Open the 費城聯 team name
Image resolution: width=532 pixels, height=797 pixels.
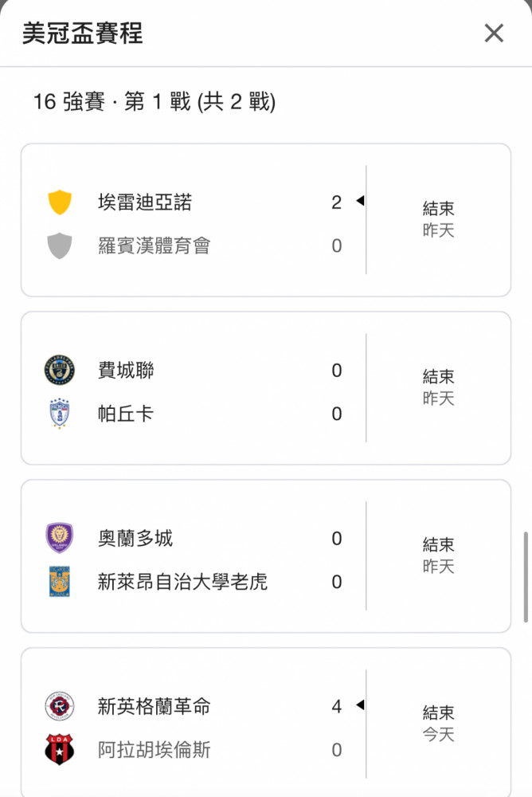(x=126, y=370)
